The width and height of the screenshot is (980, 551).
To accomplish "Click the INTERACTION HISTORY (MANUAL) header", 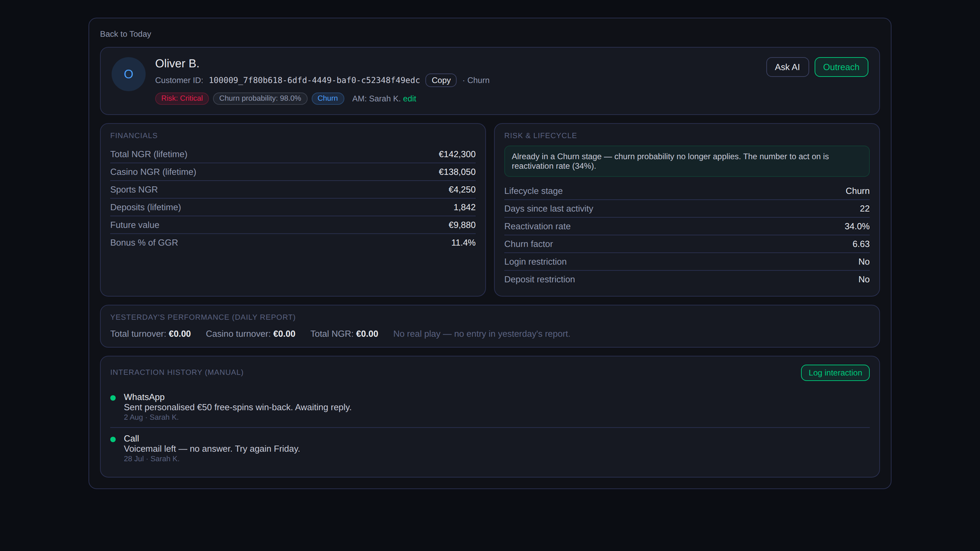I will tap(176, 372).
